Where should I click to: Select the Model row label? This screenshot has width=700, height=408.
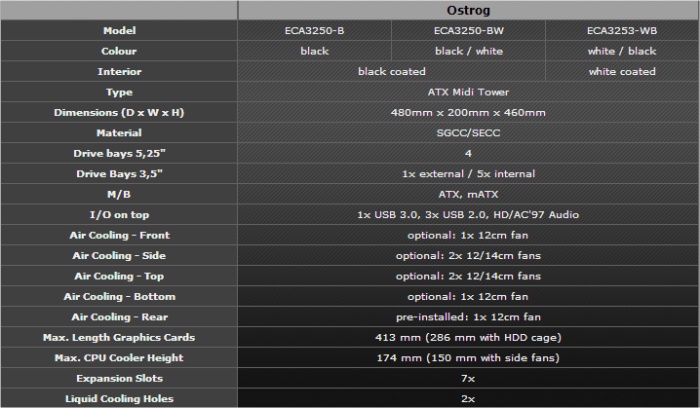(119, 31)
